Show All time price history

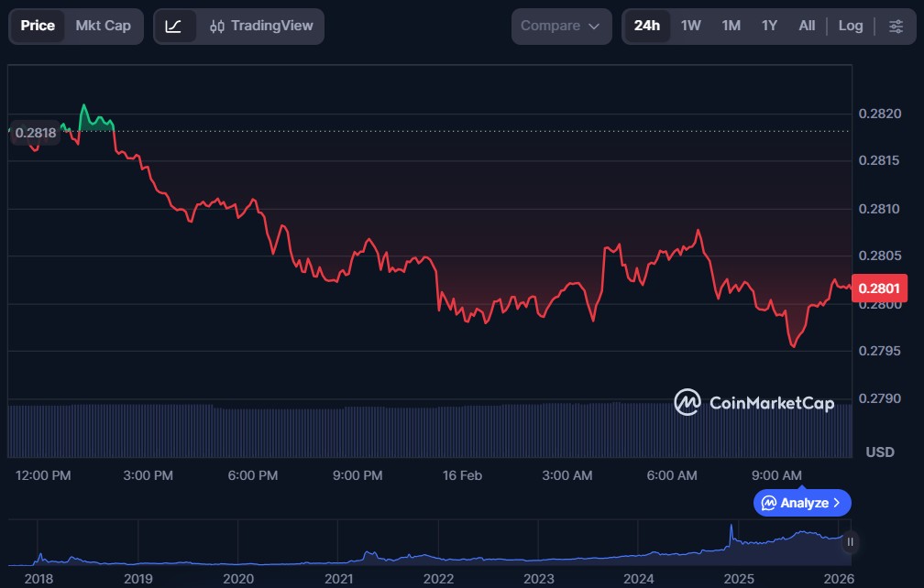[x=807, y=26]
